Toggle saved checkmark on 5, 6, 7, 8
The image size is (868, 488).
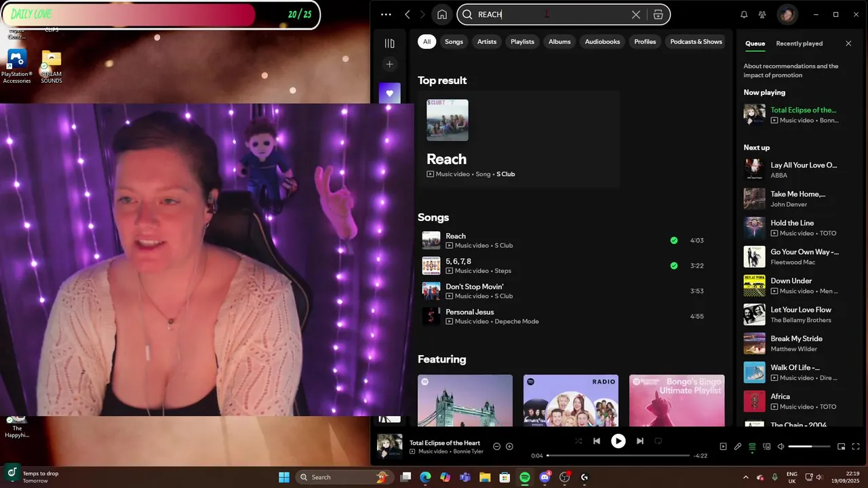click(x=673, y=266)
